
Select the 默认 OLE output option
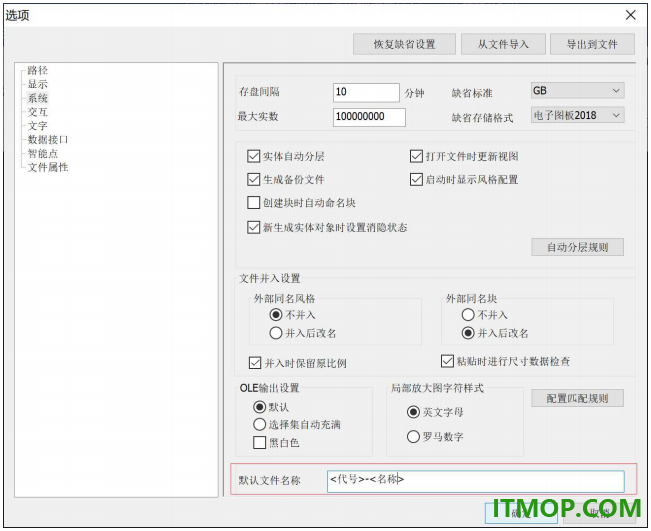click(259, 407)
